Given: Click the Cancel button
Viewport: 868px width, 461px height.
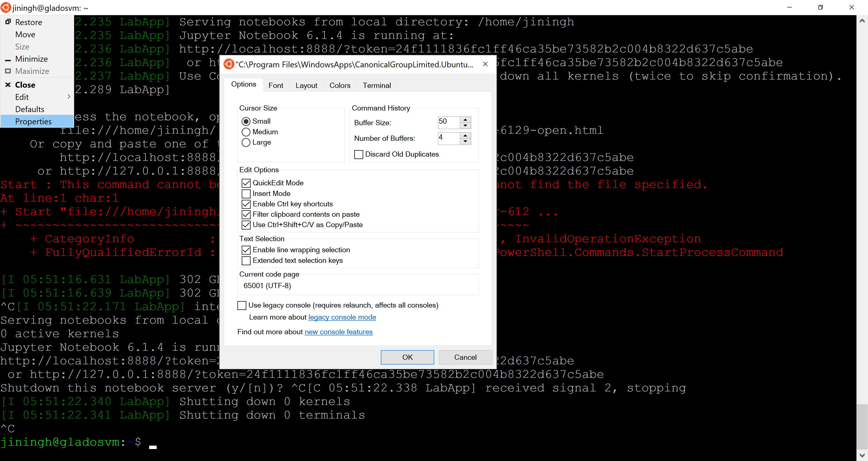Looking at the screenshot, I should [465, 357].
